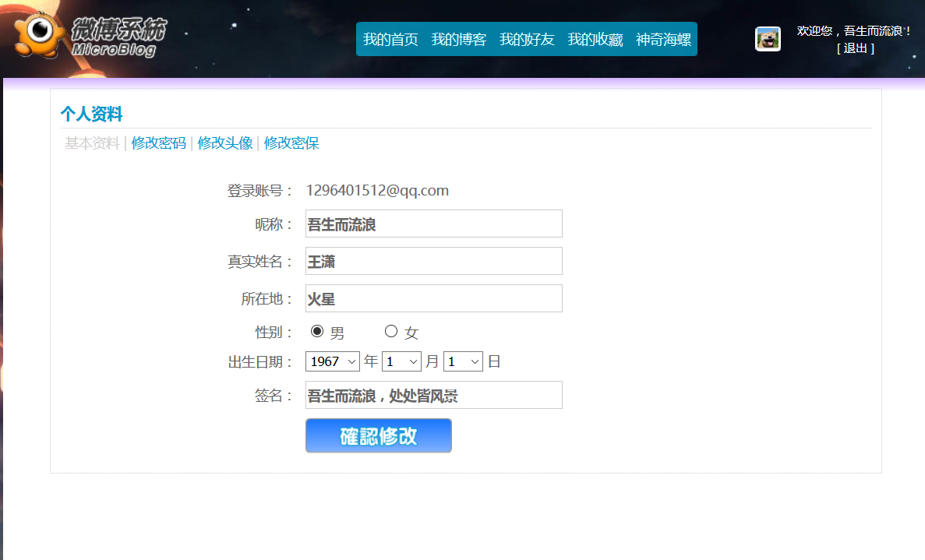The height and width of the screenshot is (560, 925).
Task: Click the 確認修改 confirm button
Action: point(379,435)
